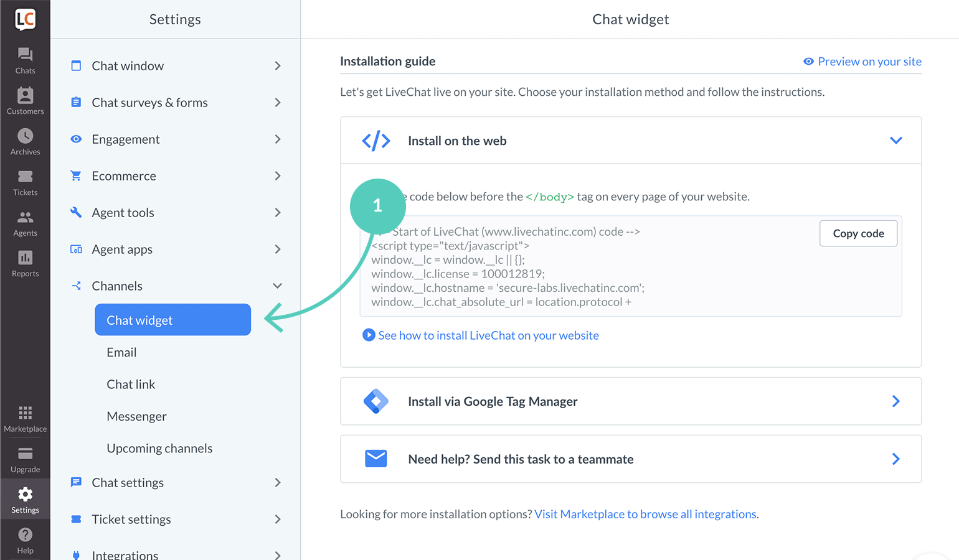Click the Agent apps icon
Viewport: 959px width, 560px height.
(76, 249)
